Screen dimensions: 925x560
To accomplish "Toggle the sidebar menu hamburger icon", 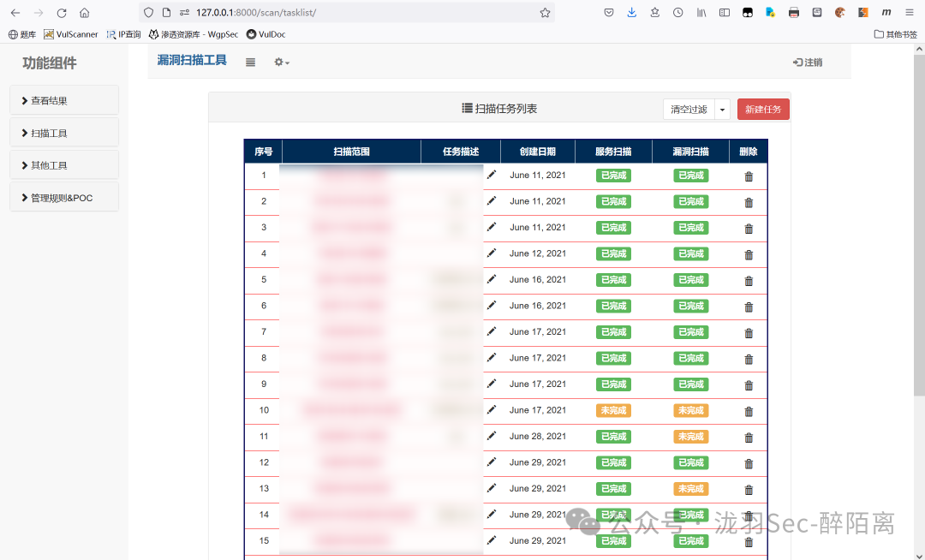I will (x=251, y=62).
